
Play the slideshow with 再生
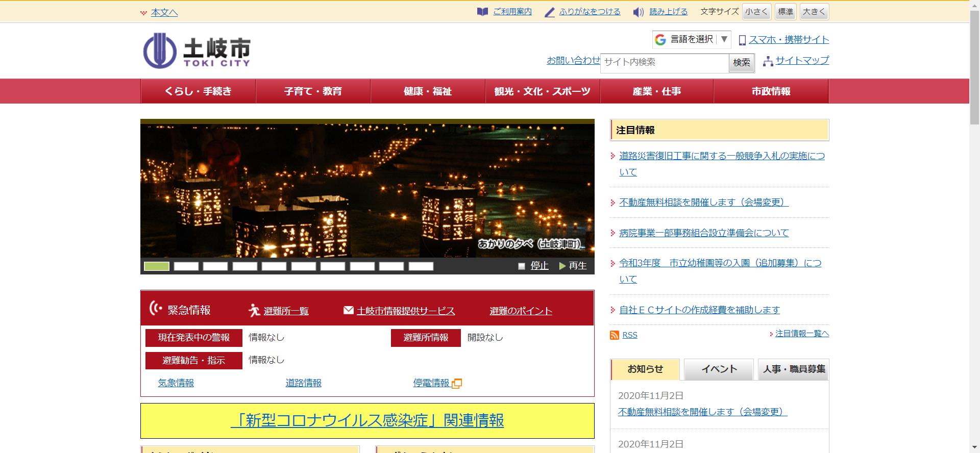pos(573,266)
